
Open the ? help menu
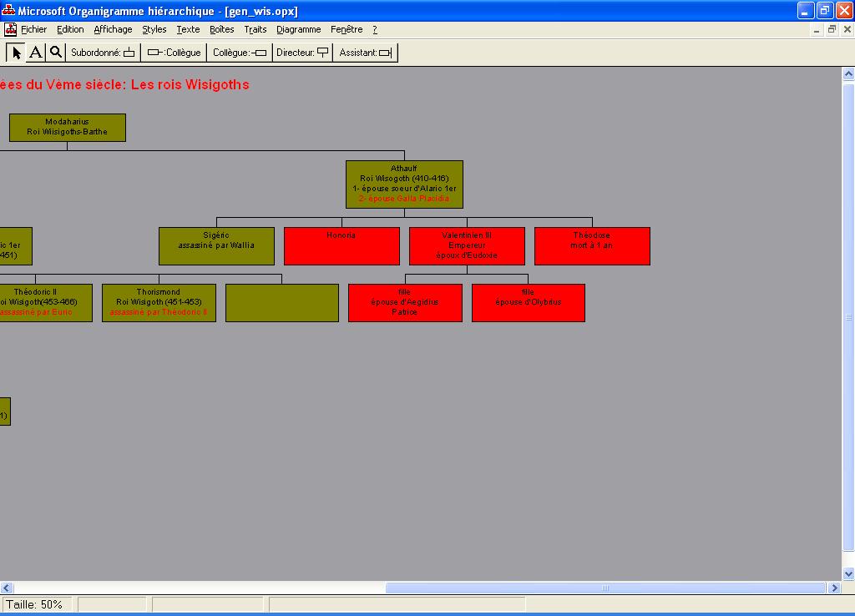pyautogui.click(x=375, y=29)
